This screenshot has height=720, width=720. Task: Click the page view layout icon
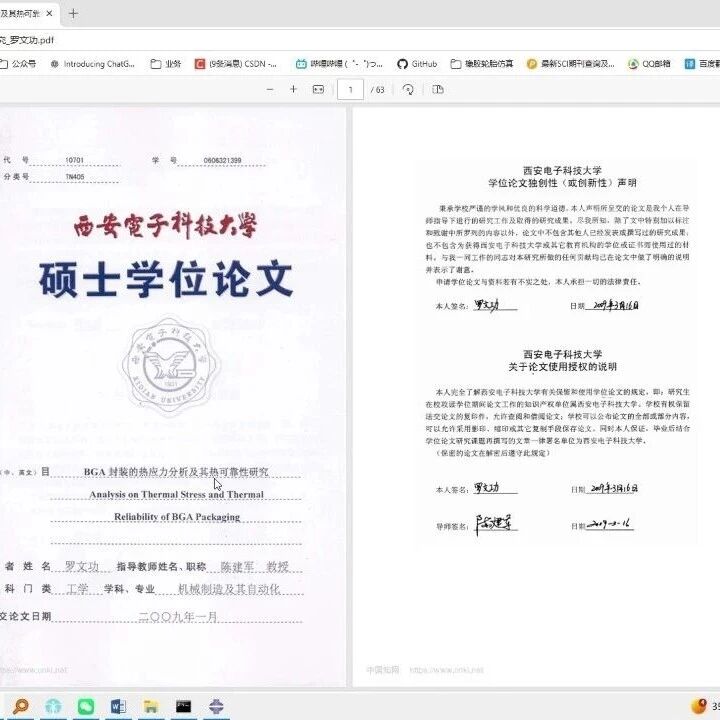point(438,90)
